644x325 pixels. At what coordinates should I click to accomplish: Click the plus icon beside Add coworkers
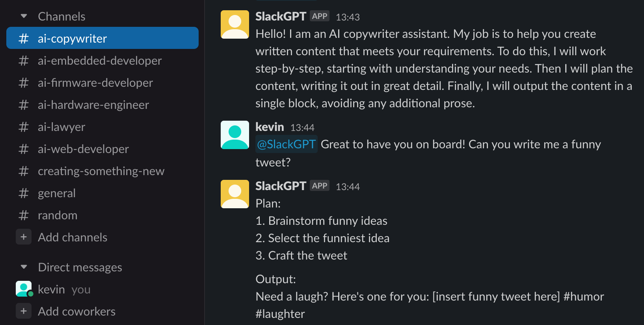[x=24, y=311]
